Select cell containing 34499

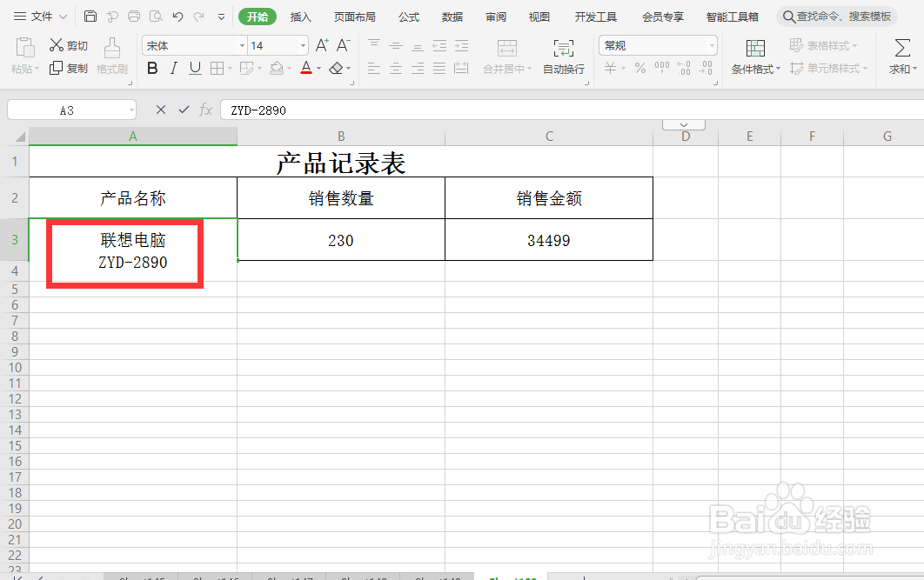click(x=549, y=240)
